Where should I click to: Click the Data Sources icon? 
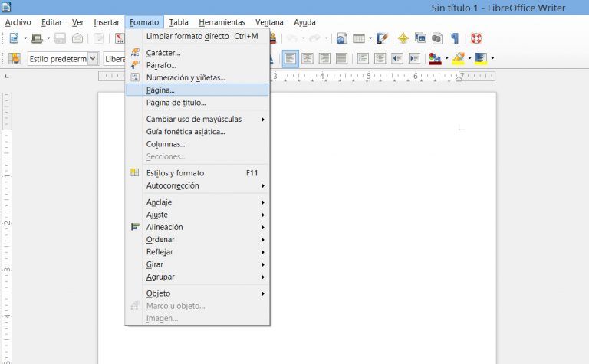click(x=437, y=38)
